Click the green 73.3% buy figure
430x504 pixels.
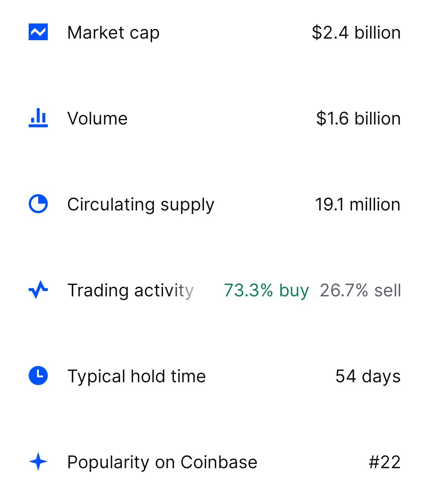[x=266, y=291]
